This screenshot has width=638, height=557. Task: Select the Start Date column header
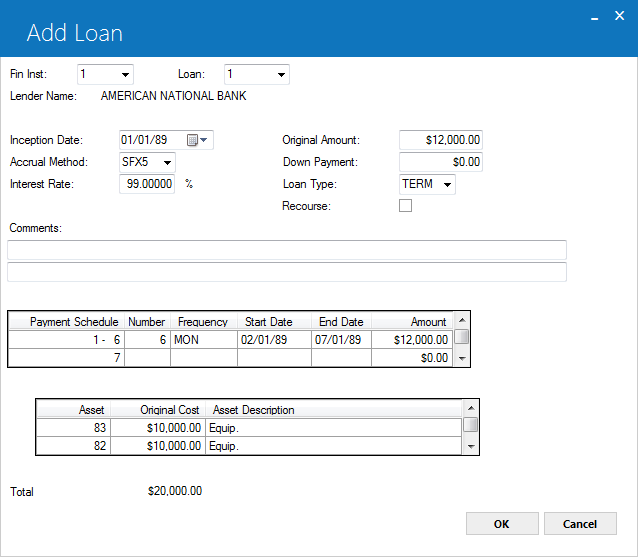[x=274, y=321]
